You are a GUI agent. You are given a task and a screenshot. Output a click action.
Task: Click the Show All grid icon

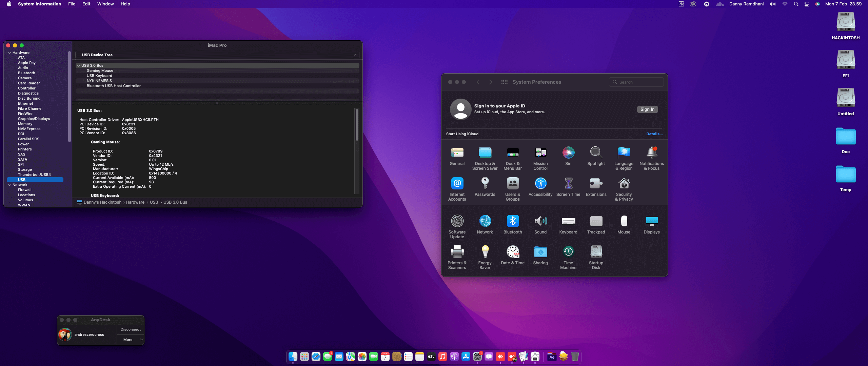pos(504,82)
